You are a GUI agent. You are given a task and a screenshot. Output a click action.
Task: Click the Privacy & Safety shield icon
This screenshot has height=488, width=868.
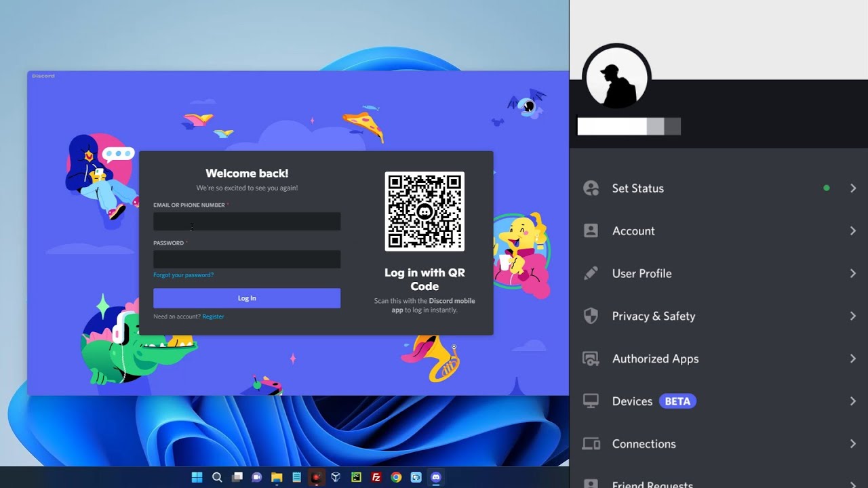click(x=591, y=316)
